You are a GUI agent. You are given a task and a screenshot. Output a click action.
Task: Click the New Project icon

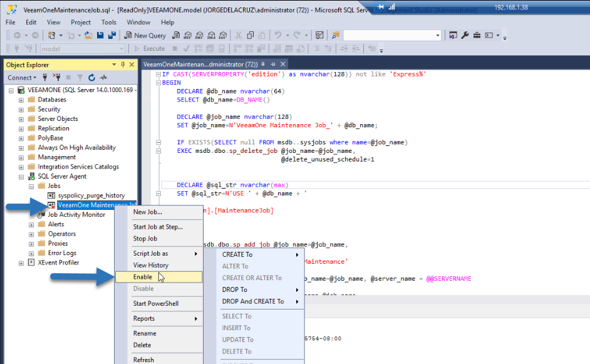point(51,35)
